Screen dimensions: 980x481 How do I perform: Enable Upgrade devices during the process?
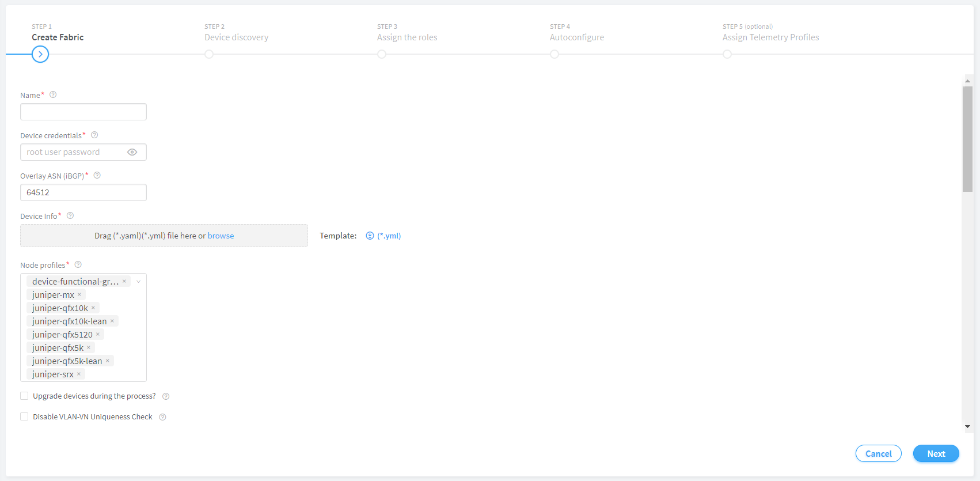24,396
